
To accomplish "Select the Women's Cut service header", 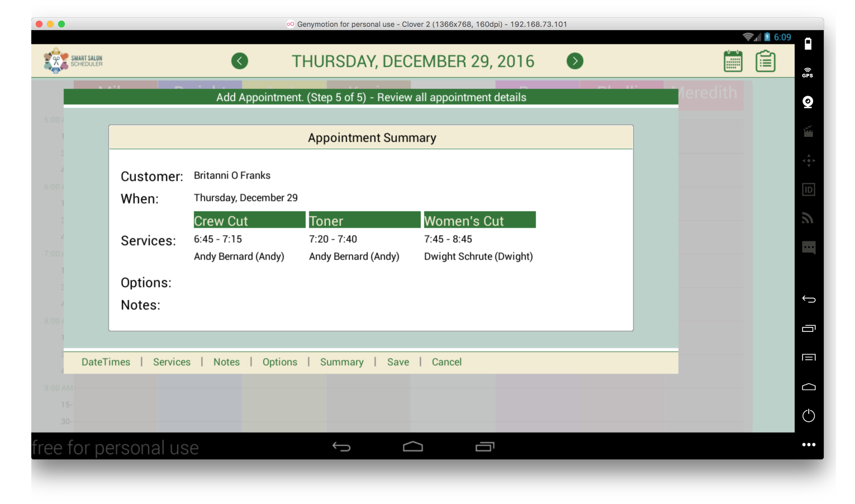I will click(480, 220).
